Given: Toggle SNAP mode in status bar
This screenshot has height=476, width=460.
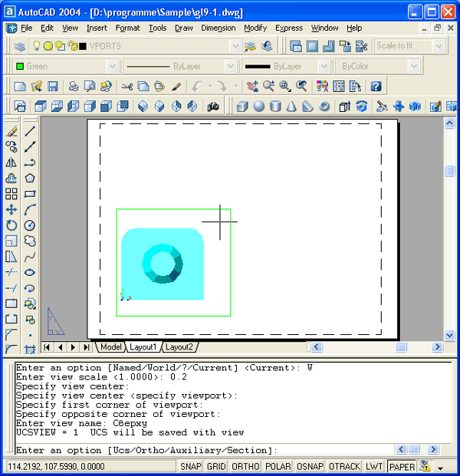Looking at the screenshot, I should 192,466.
